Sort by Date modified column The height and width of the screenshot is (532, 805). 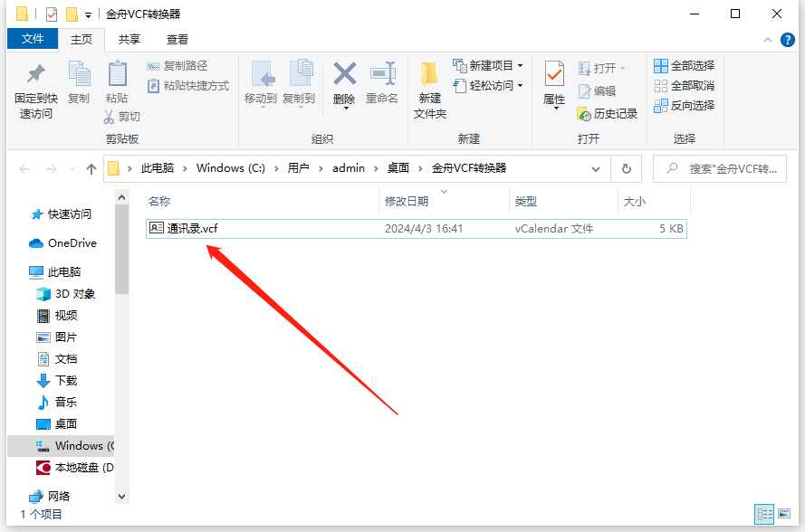click(444, 201)
